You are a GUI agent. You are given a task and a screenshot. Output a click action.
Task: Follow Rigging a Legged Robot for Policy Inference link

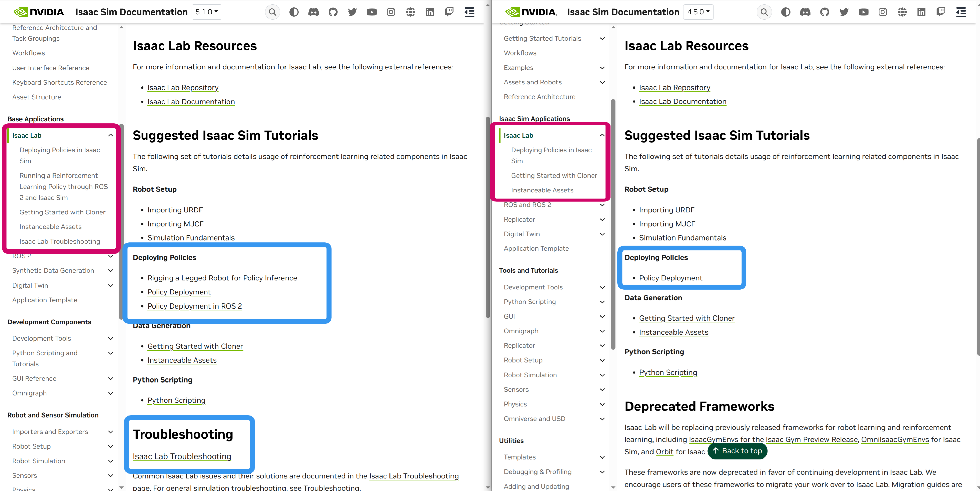222,278
